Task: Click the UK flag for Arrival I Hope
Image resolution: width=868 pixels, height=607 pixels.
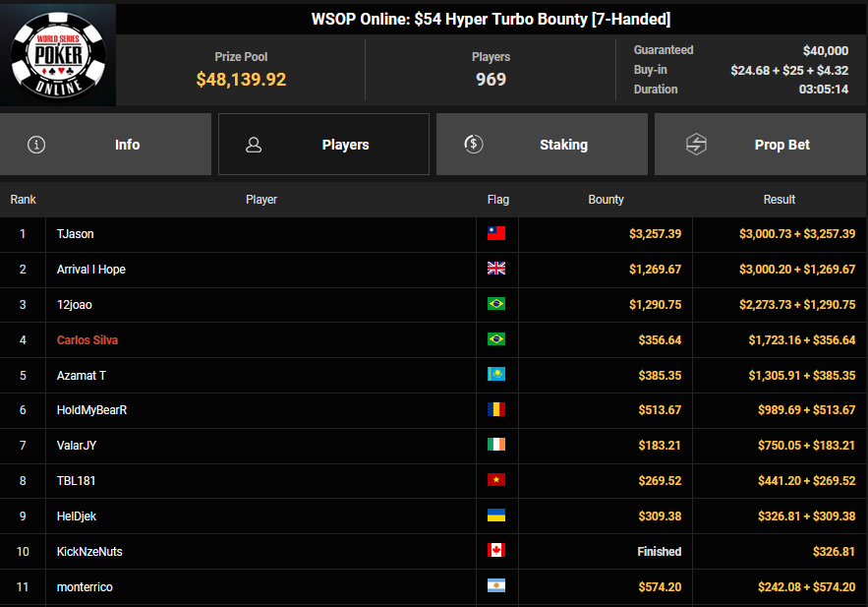Action: (x=496, y=270)
